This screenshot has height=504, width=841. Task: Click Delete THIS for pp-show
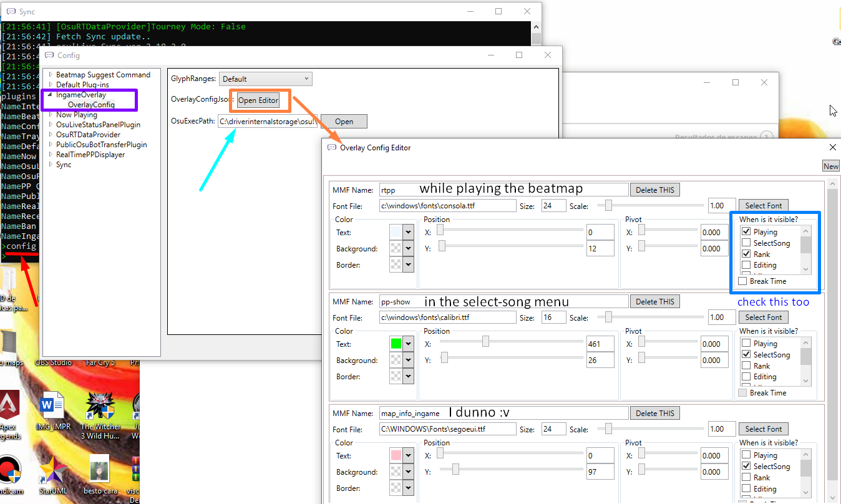655,301
